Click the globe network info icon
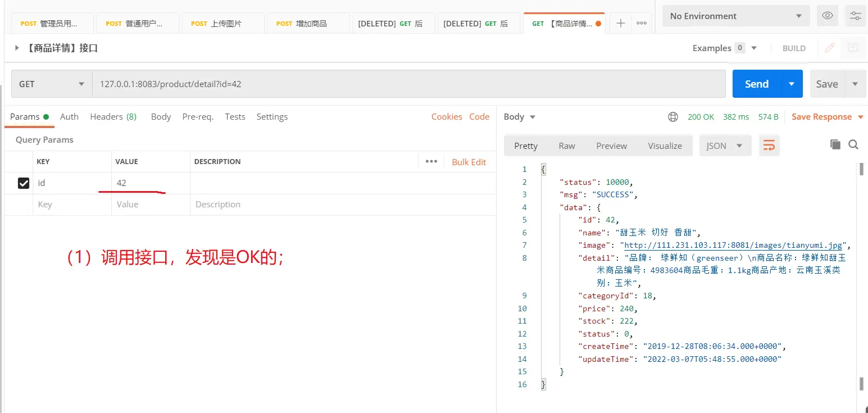This screenshot has height=413, width=868. 672,117
